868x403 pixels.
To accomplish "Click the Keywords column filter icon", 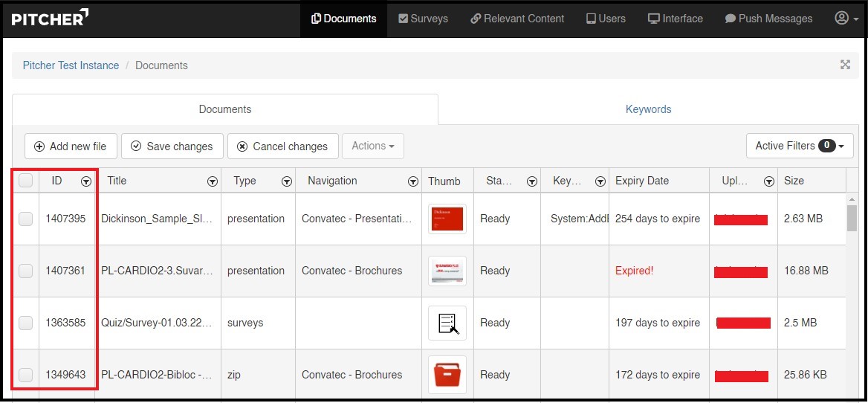I will (x=599, y=181).
